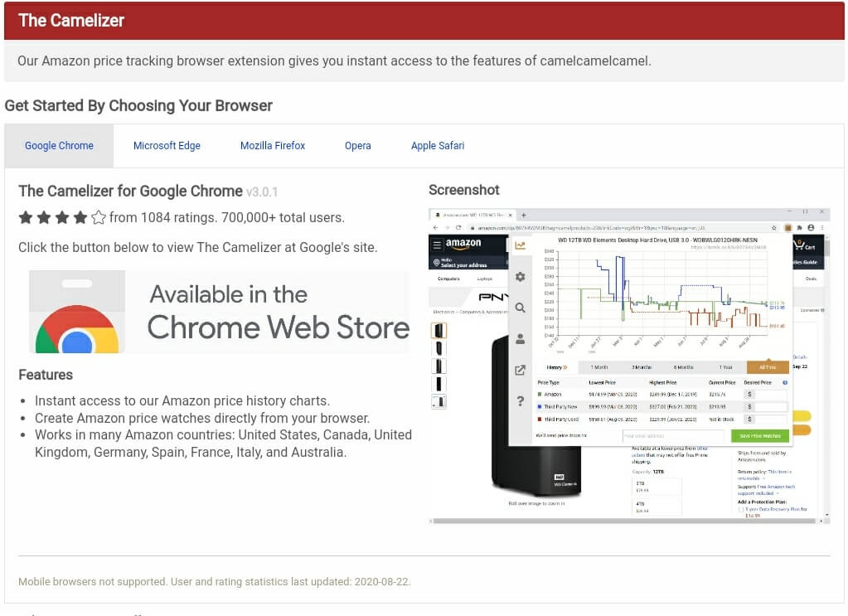848x616 pixels.
Task: Click the user account icon in the screenshot popup
Action: click(x=520, y=339)
